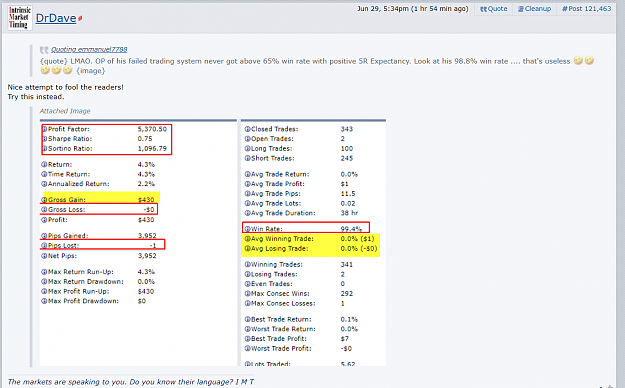Click the info icon beside Sortino Ratio
Viewport: 625px width, 388px height.
tap(45, 149)
